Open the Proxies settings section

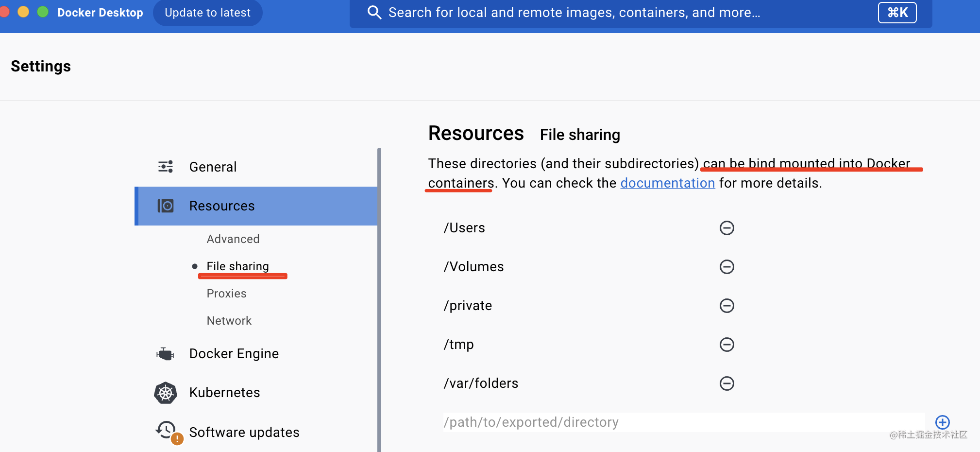pos(226,294)
